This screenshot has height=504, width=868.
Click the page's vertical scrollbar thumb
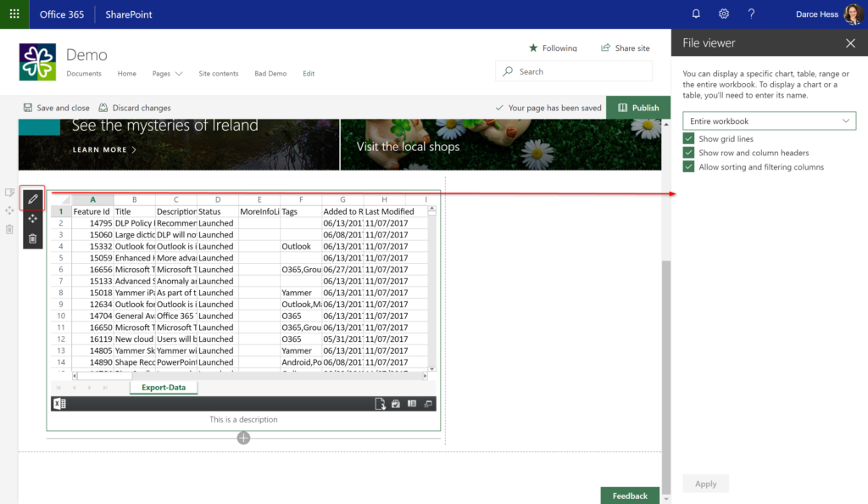click(x=666, y=377)
